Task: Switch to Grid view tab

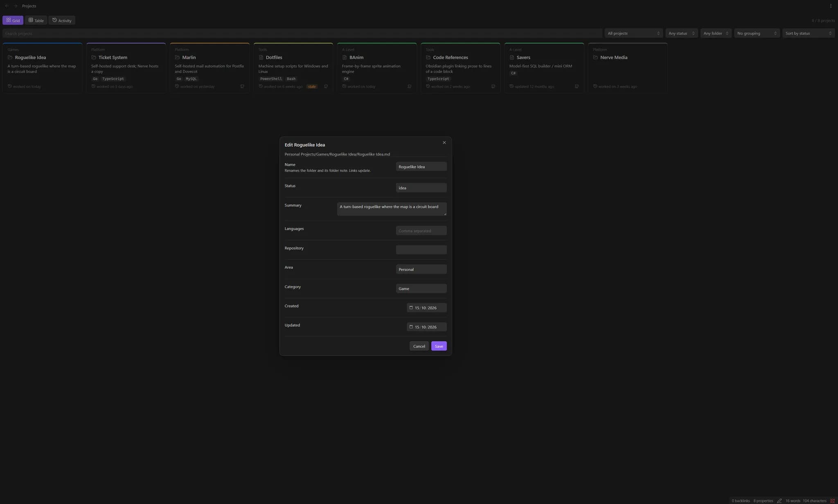Action: 13,20
